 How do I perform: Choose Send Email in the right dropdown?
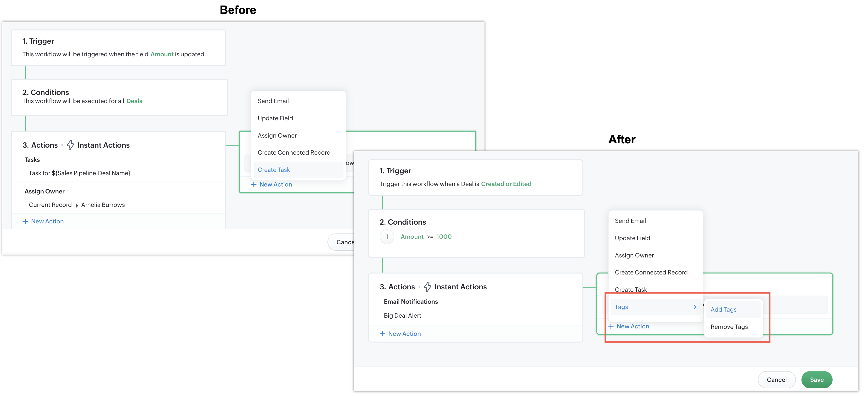(x=630, y=221)
